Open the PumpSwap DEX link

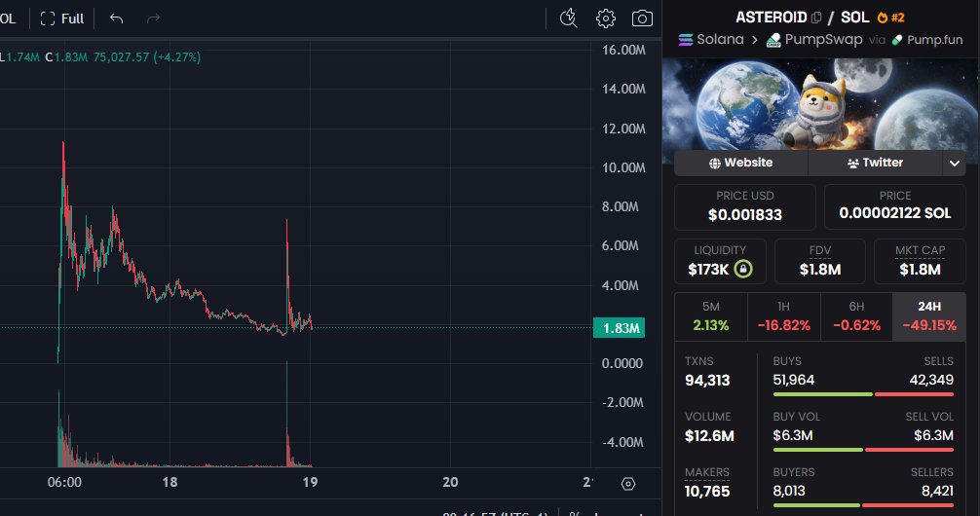[x=814, y=39]
